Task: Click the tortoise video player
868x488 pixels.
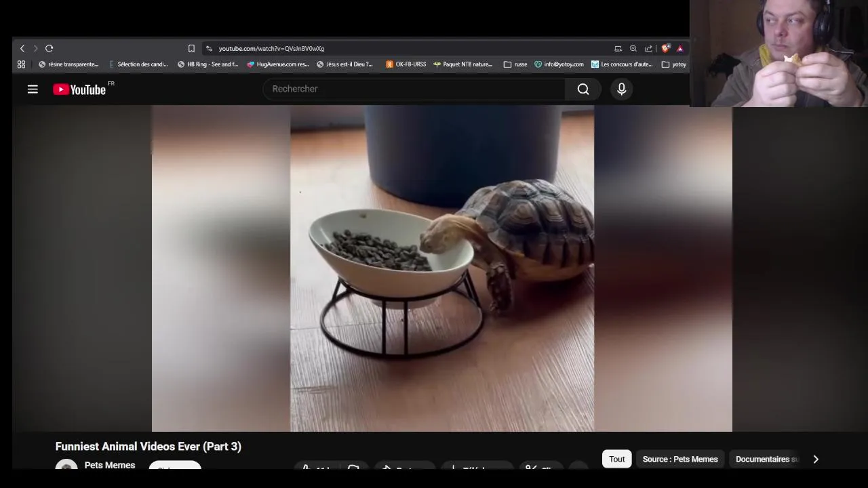Action: [x=441, y=268]
